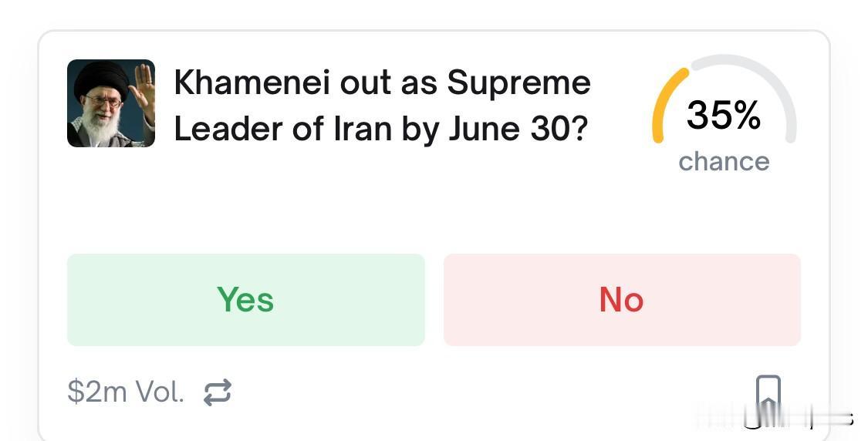Open the 'Khamenei out as Supreme Leader' market title
The width and height of the screenshot is (868, 441).
coord(382,105)
